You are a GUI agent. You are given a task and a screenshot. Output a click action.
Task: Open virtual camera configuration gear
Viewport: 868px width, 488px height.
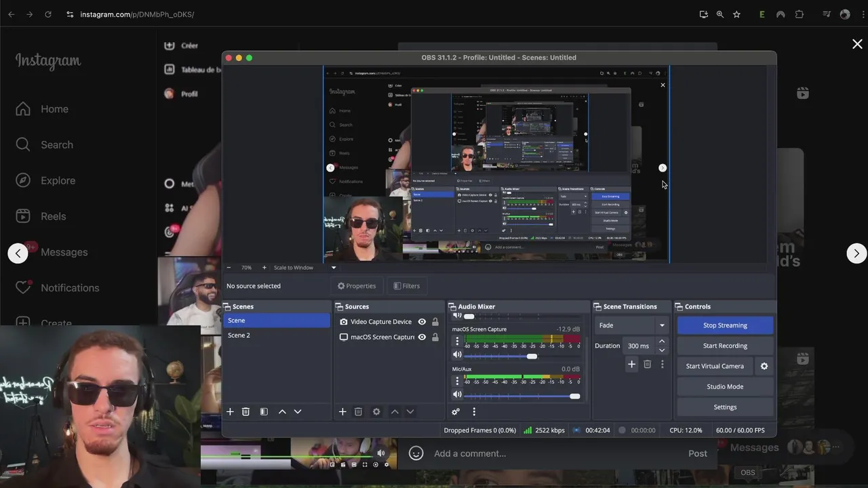[x=764, y=366]
